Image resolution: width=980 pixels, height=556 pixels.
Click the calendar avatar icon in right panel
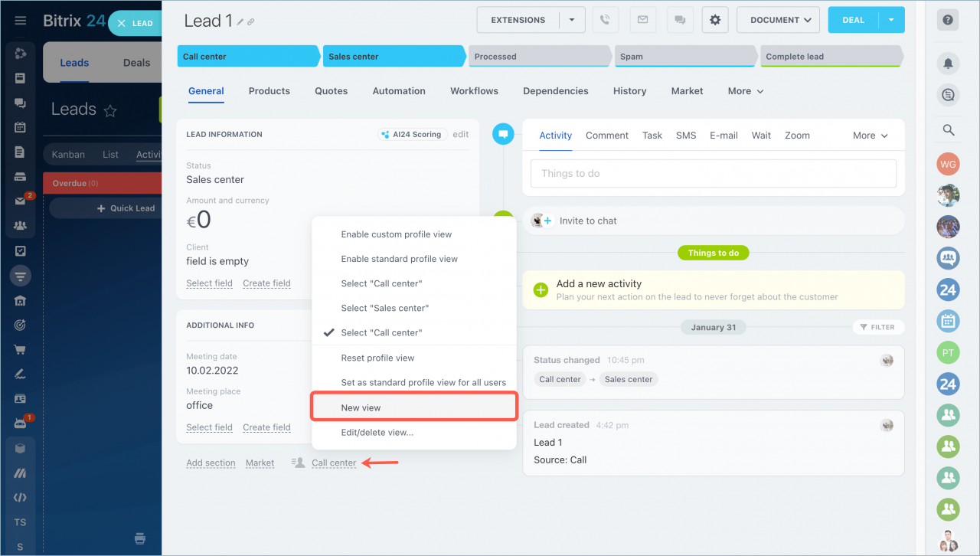[x=948, y=321]
